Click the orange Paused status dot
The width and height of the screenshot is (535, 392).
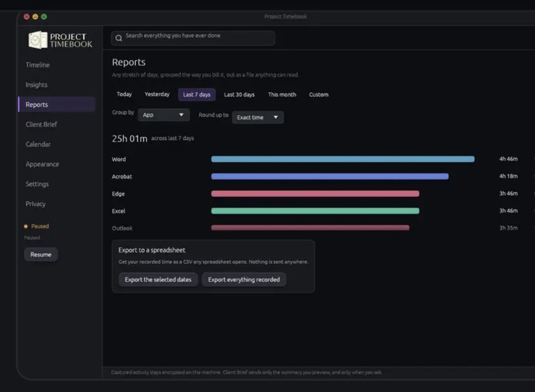click(25, 226)
